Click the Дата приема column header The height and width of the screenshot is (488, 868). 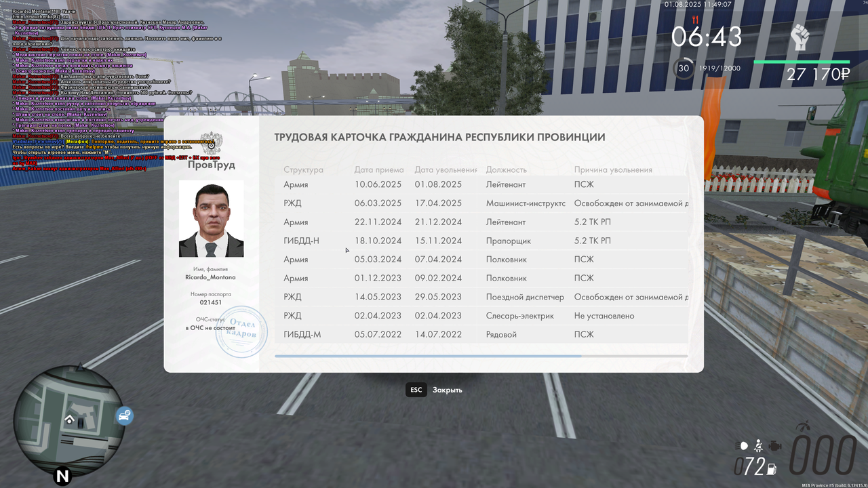(x=379, y=169)
